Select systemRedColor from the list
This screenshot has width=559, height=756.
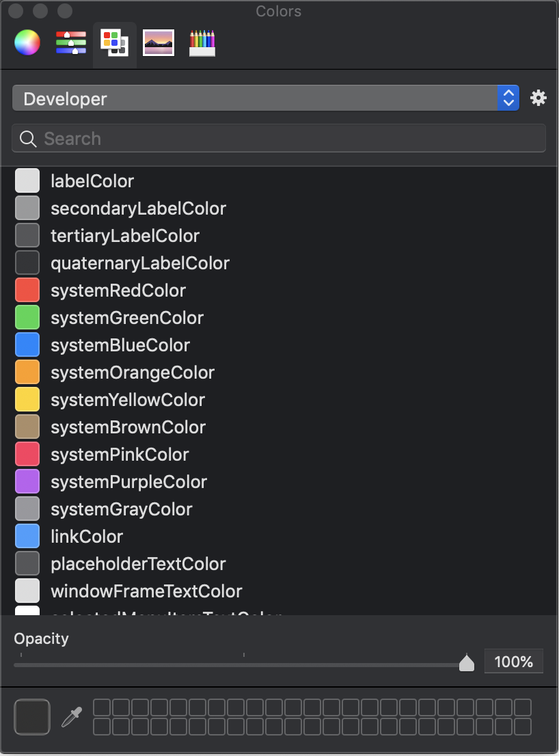tap(118, 291)
